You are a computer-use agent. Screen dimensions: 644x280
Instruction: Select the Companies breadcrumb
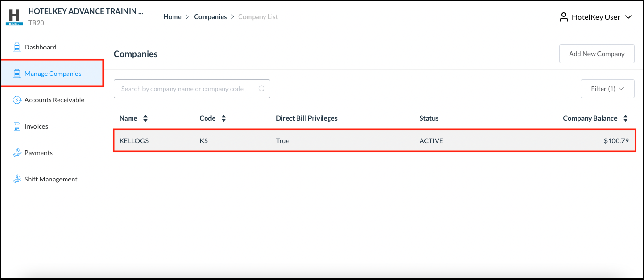pos(210,16)
